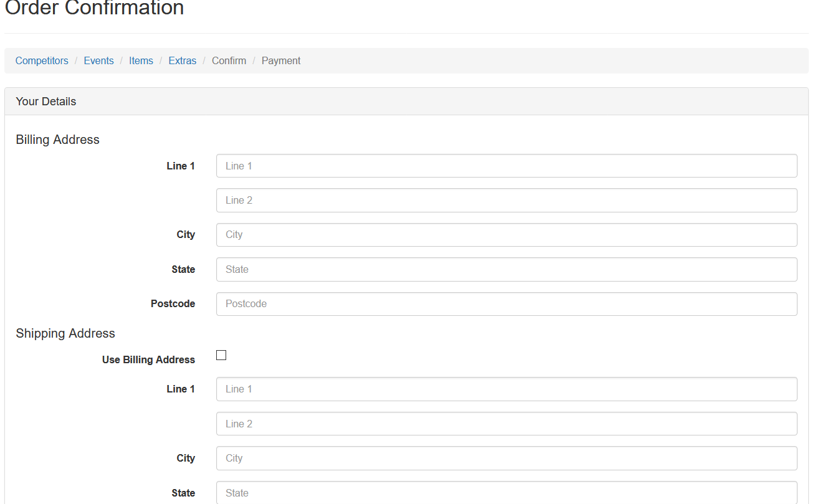Click the Billing Address section heading

[x=57, y=140]
